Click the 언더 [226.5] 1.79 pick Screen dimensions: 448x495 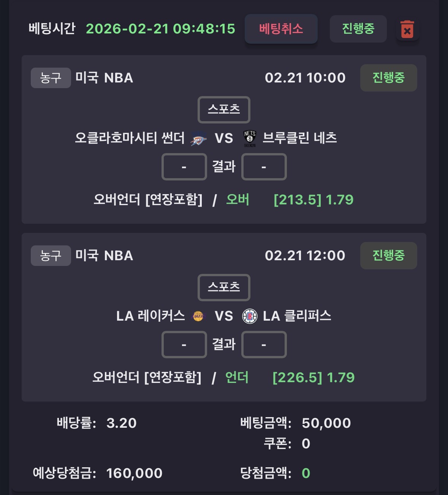click(x=290, y=378)
